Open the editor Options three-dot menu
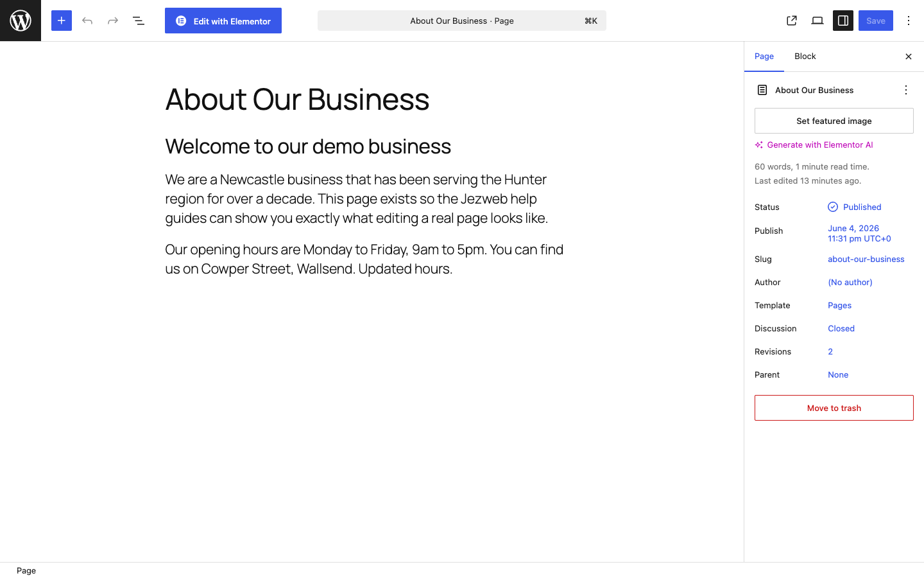The width and height of the screenshot is (924, 578). coord(909,21)
